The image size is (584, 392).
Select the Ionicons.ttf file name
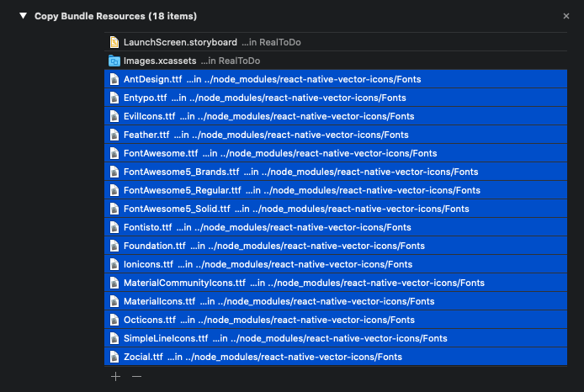pos(148,264)
